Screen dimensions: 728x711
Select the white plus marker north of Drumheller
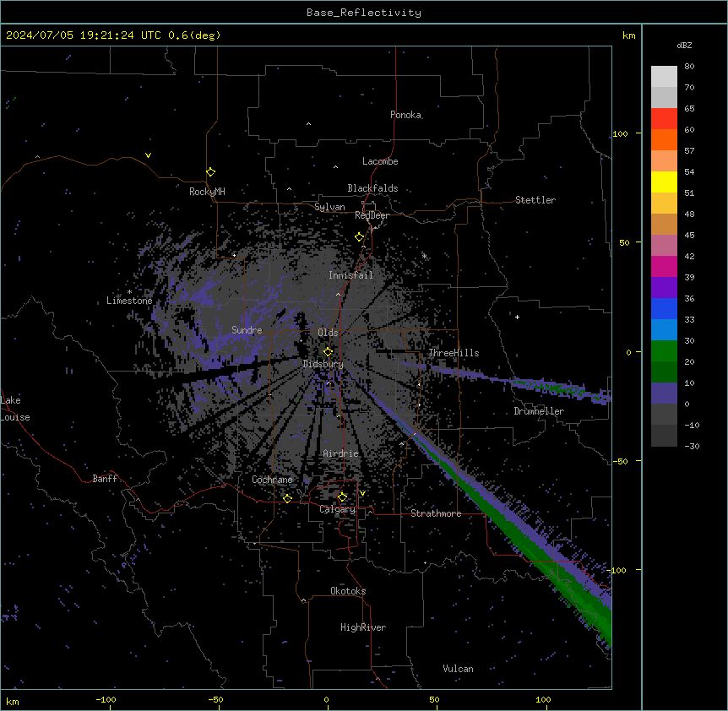point(517,317)
